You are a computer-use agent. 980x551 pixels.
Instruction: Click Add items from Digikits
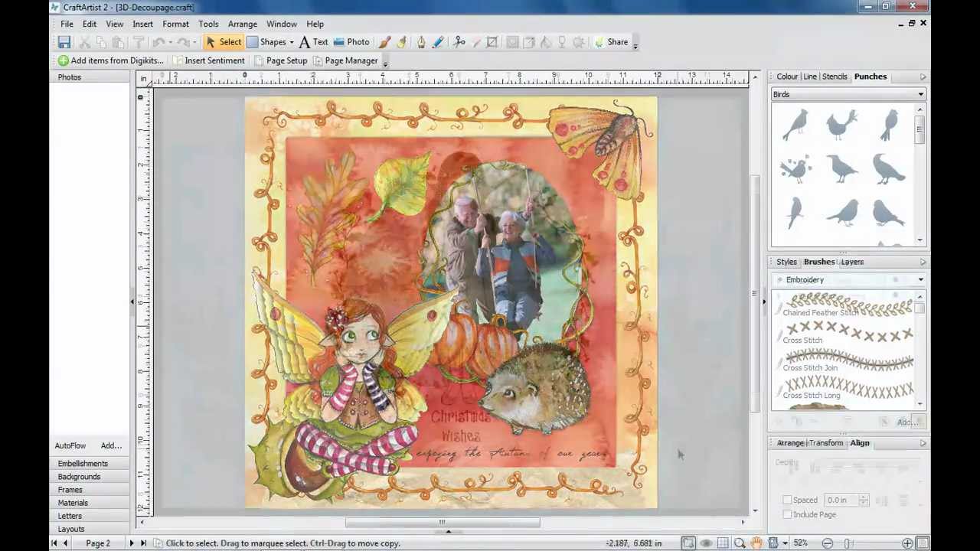(x=110, y=60)
